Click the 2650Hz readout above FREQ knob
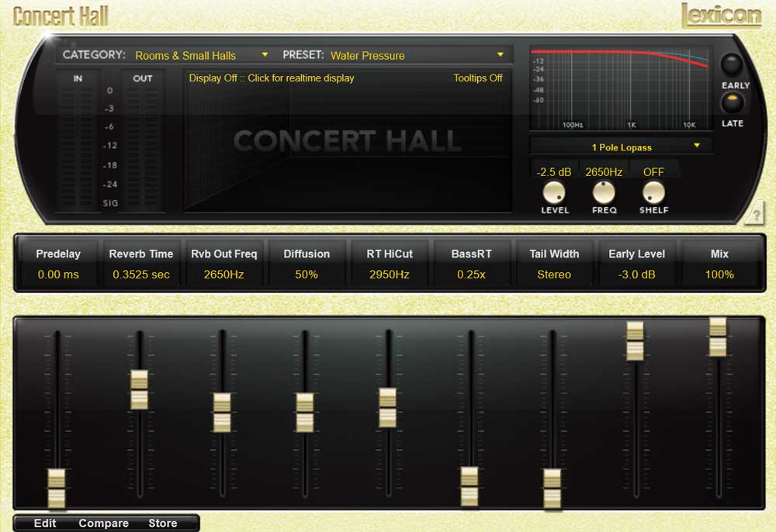 (604, 172)
